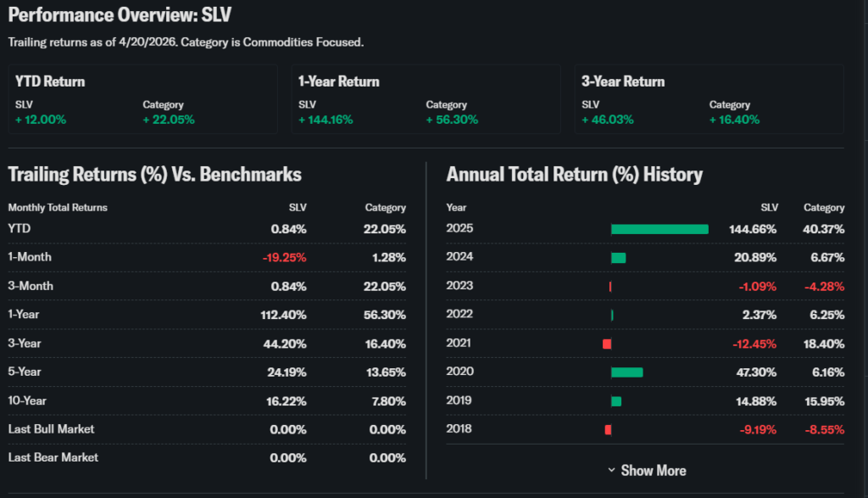Click the Monthly Total Returns column header

pyautogui.click(x=58, y=207)
